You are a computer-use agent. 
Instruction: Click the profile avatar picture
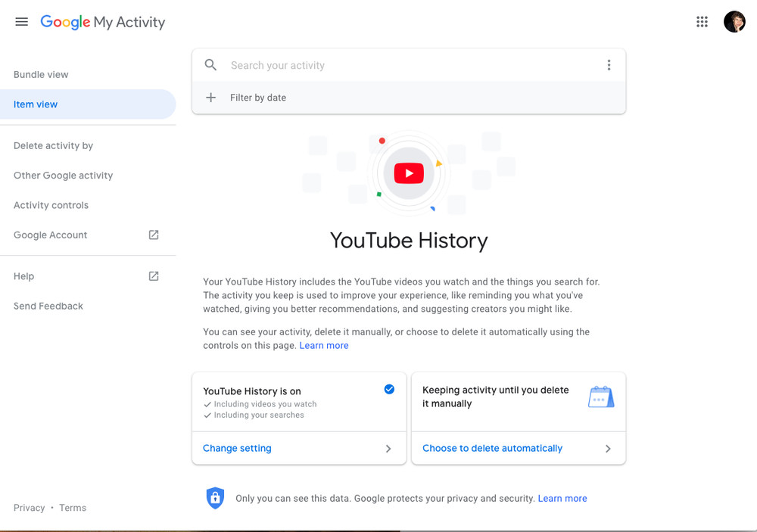click(734, 22)
